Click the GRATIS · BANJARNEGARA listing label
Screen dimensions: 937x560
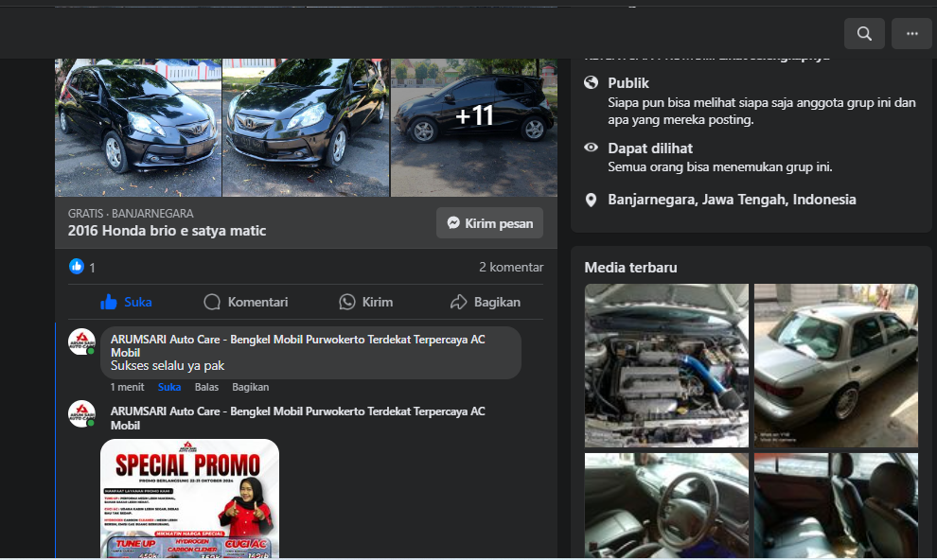coord(131,213)
